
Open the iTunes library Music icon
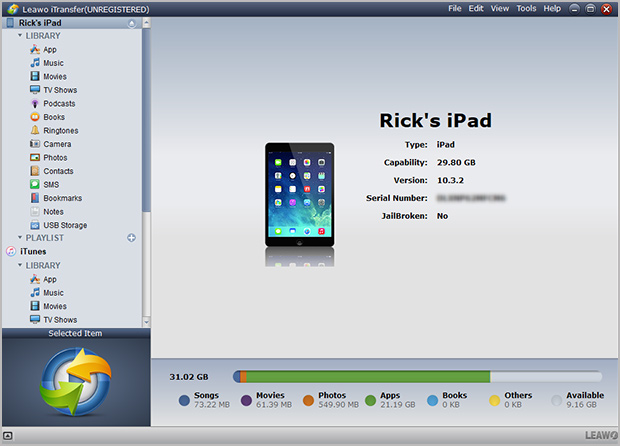click(35, 293)
